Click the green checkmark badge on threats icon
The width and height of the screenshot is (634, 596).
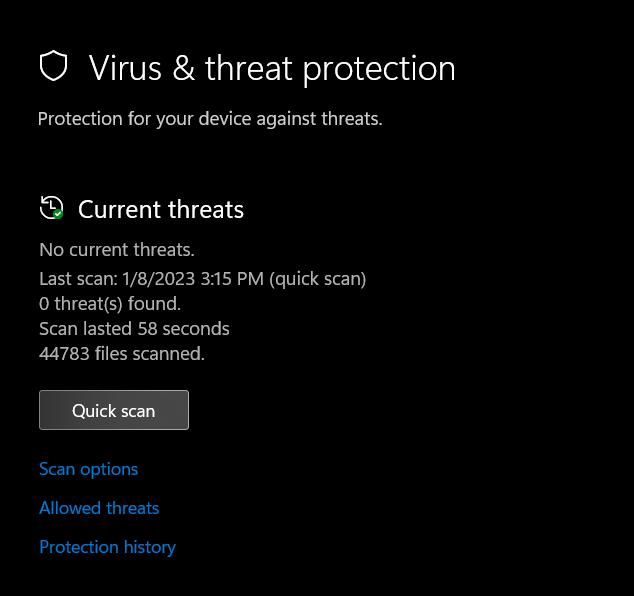58,213
